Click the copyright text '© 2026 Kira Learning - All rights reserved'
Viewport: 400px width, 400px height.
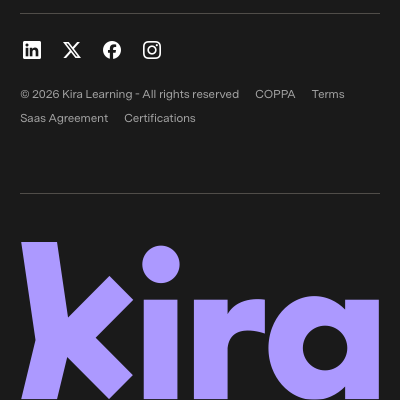[x=130, y=94]
